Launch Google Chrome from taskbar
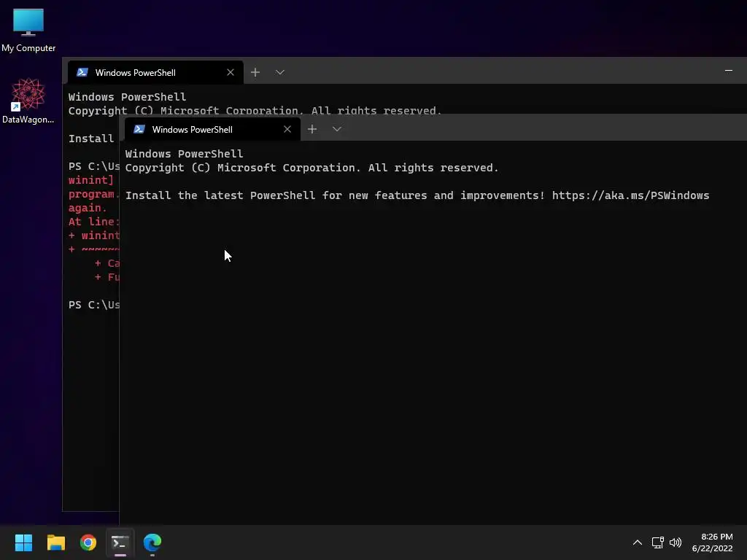Viewport: 747px width, 560px height. 88,542
